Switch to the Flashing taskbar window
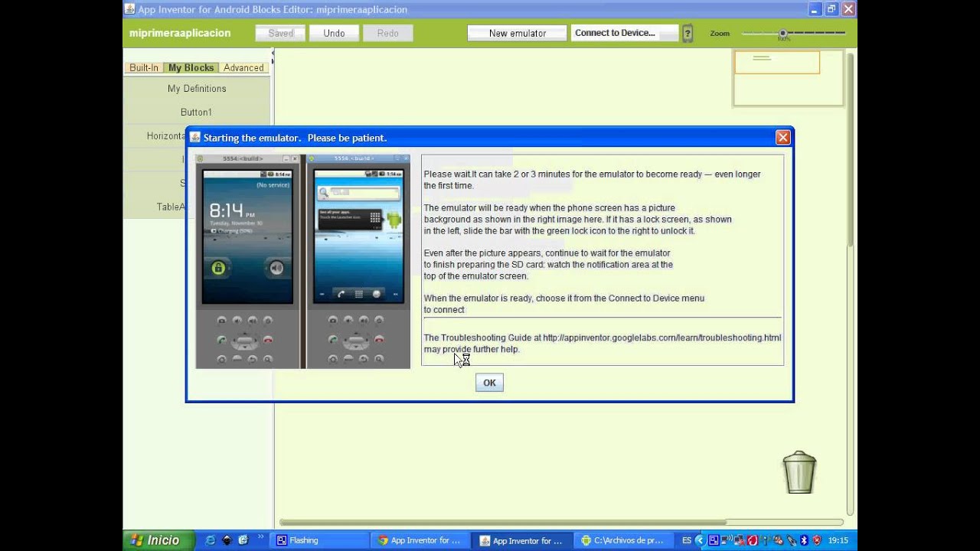This screenshot has width=980, height=551. pyautogui.click(x=319, y=540)
